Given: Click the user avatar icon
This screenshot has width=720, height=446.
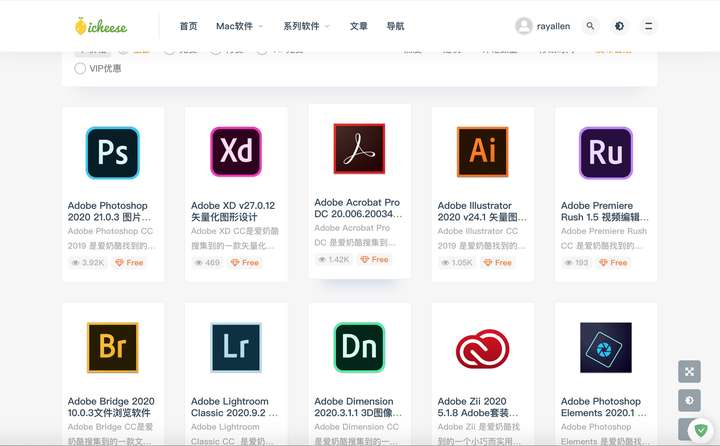Looking at the screenshot, I should [x=523, y=26].
